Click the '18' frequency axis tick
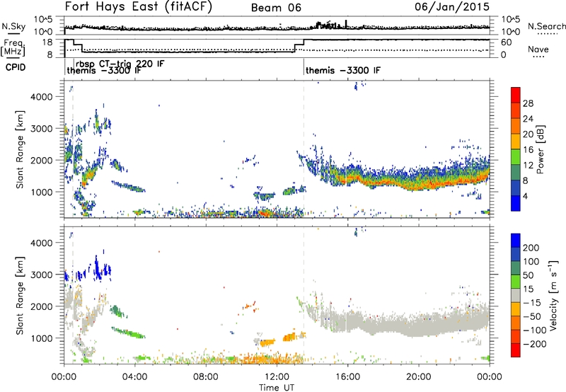Screen dimensions: 566x392 coord(47,42)
